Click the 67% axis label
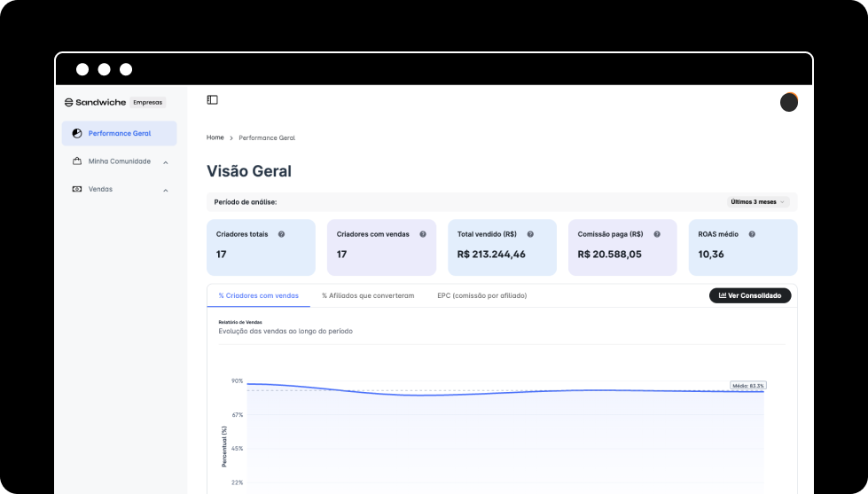The image size is (868, 494). 237,415
